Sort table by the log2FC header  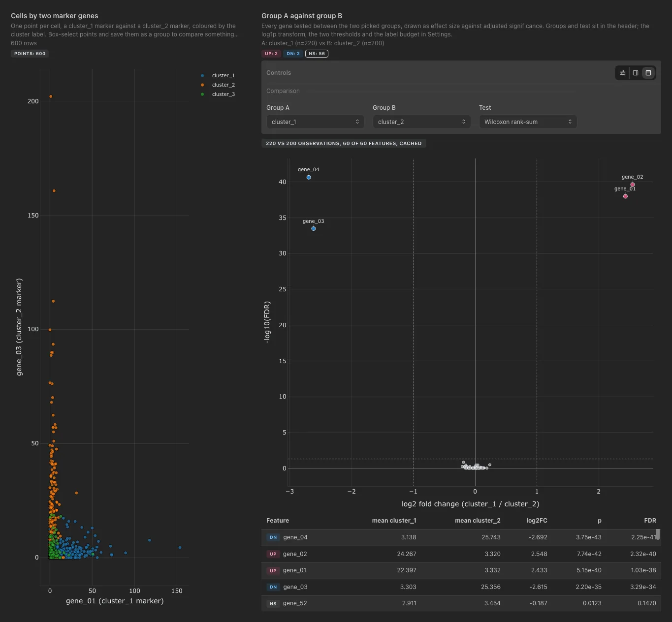coord(537,521)
